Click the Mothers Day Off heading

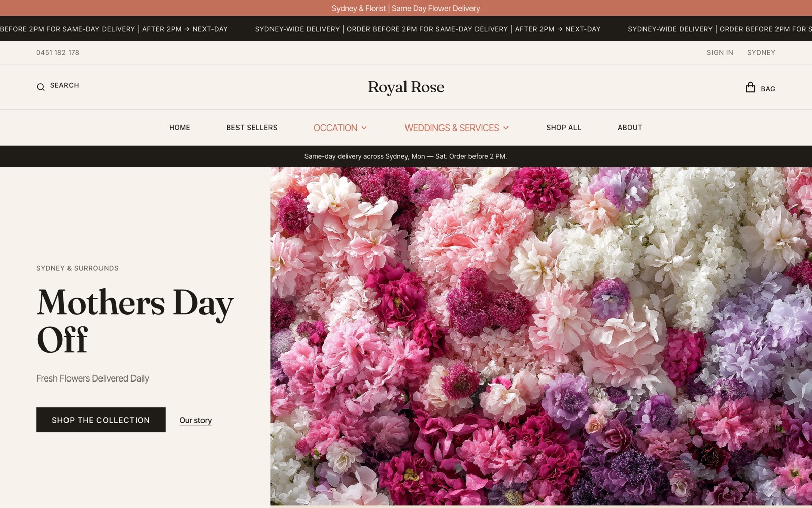coord(135,321)
